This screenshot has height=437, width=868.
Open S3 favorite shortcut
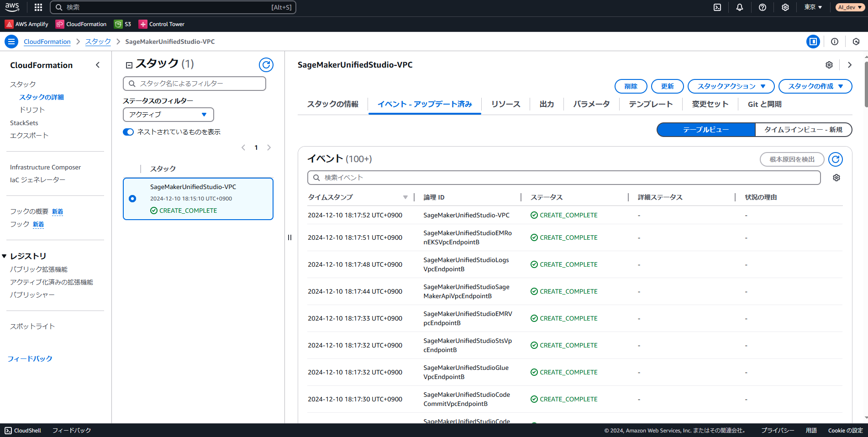(122, 24)
